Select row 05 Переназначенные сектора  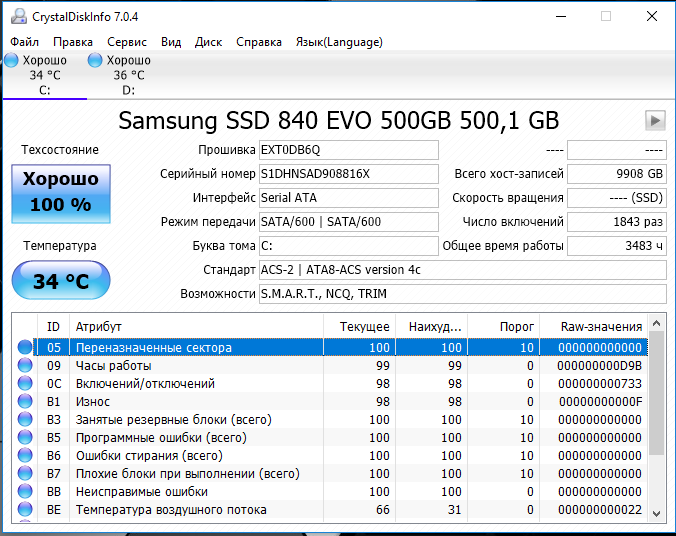pyautogui.click(x=330, y=348)
